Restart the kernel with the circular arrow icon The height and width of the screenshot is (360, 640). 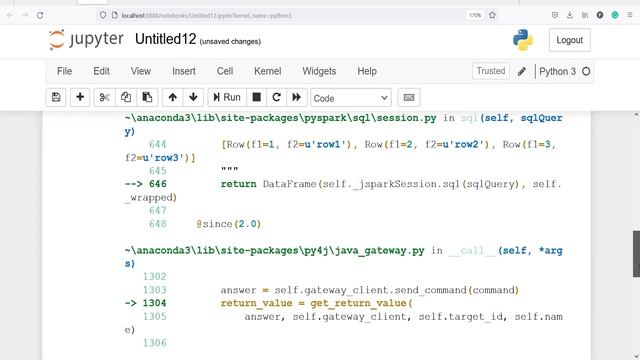276,98
